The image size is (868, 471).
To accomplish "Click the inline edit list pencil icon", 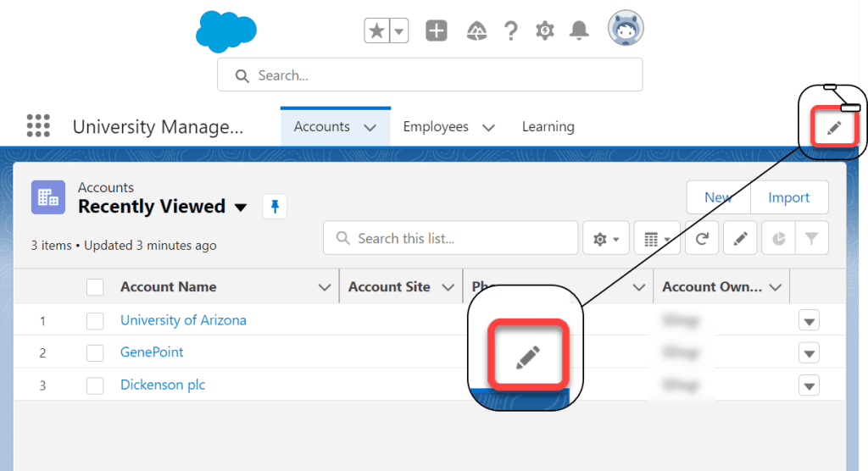I will [x=740, y=239].
